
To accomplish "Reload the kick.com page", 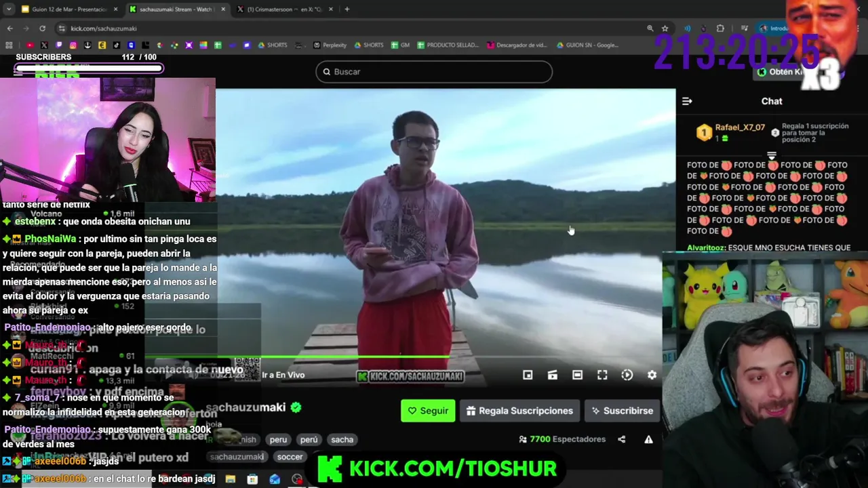I will point(42,28).
